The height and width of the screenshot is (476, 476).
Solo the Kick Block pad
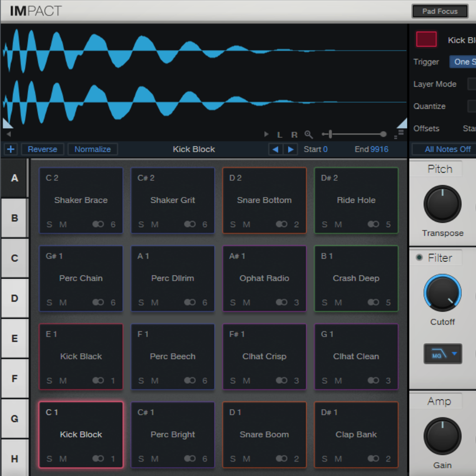pyautogui.click(x=49, y=459)
